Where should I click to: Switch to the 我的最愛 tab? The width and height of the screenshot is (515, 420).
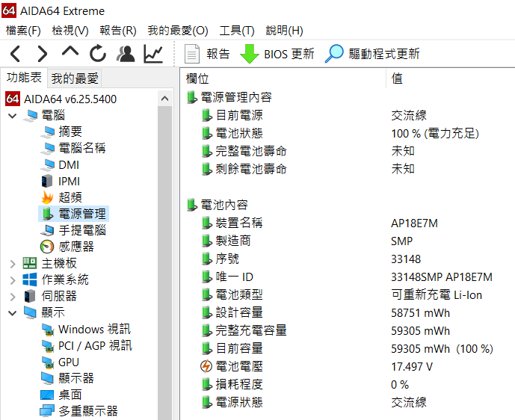[x=75, y=78]
